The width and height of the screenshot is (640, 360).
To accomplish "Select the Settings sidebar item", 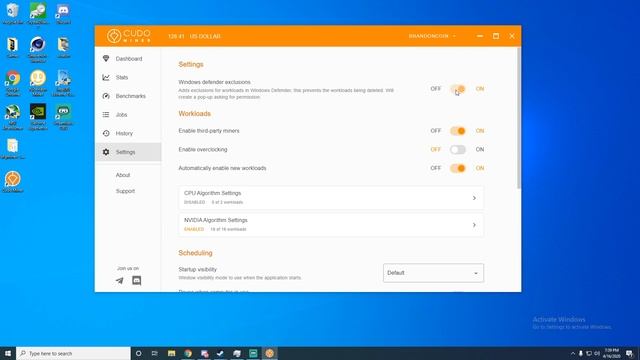I will 128,152.
